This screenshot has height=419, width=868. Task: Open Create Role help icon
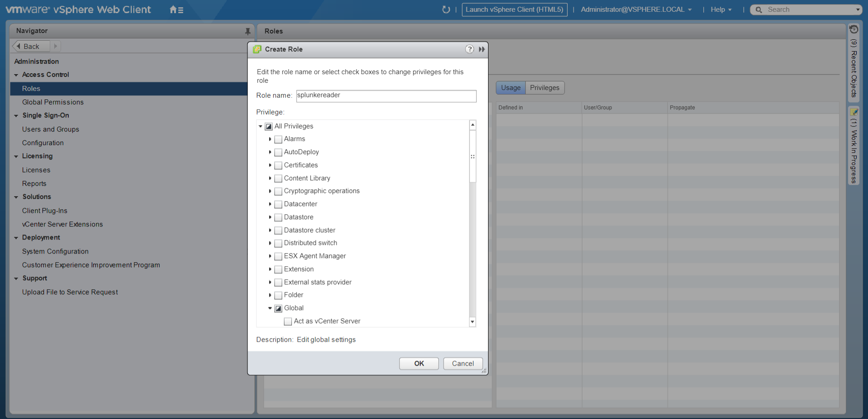click(470, 49)
